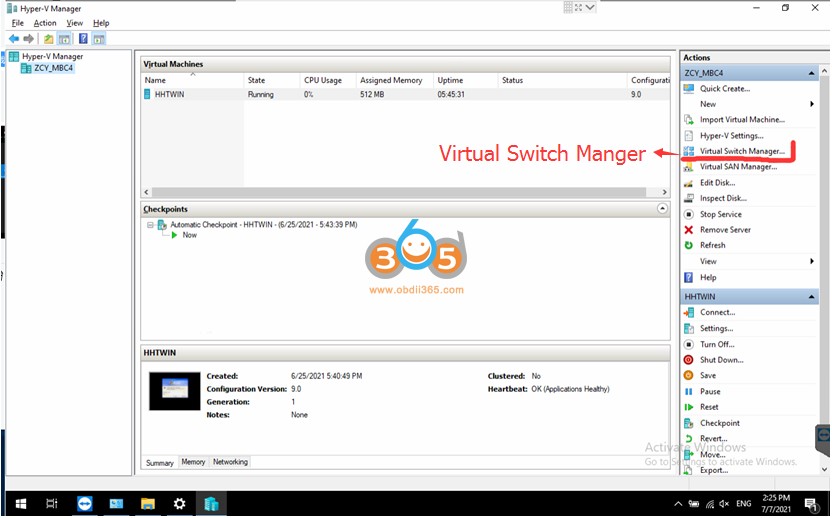Screen dimensions: 832x518
Task: Sort by Assigned Memory column header
Action: point(395,80)
